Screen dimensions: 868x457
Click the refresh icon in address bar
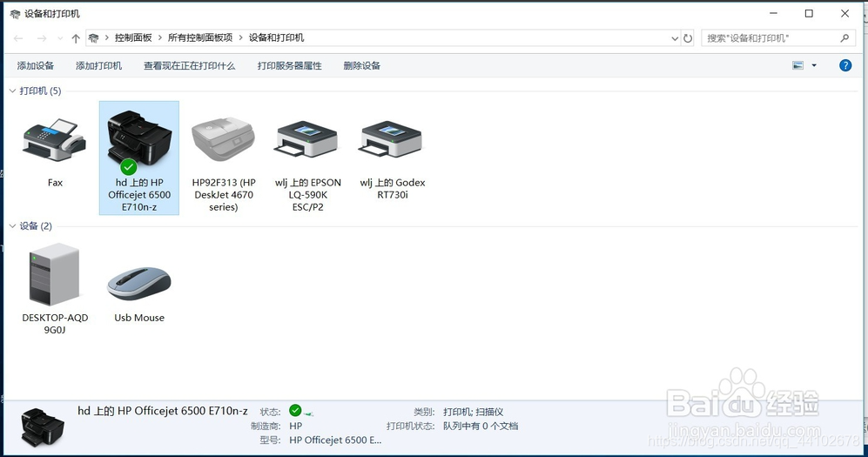point(688,38)
